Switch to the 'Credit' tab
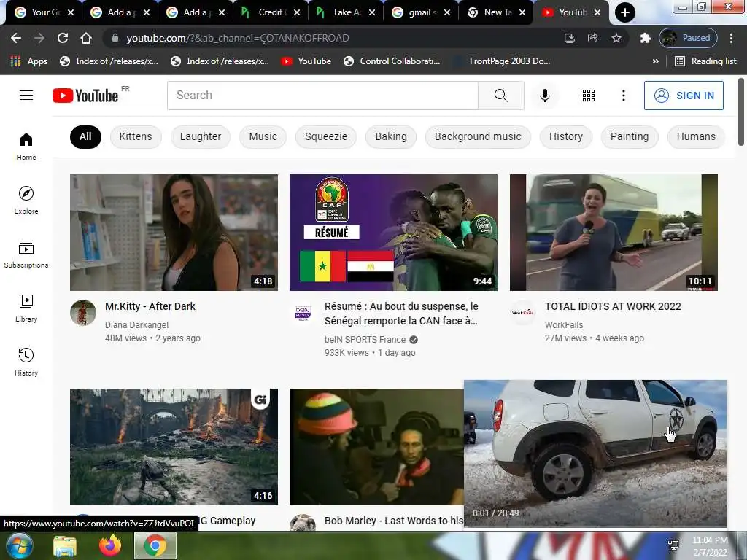Screen dimensions: 747x560 coord(271,12)
